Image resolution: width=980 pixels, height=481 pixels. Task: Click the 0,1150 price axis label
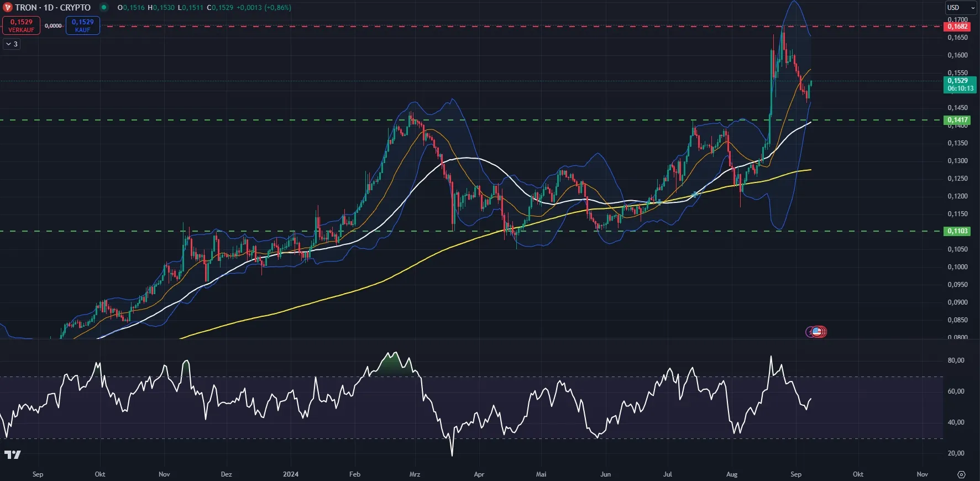(957, 214)
